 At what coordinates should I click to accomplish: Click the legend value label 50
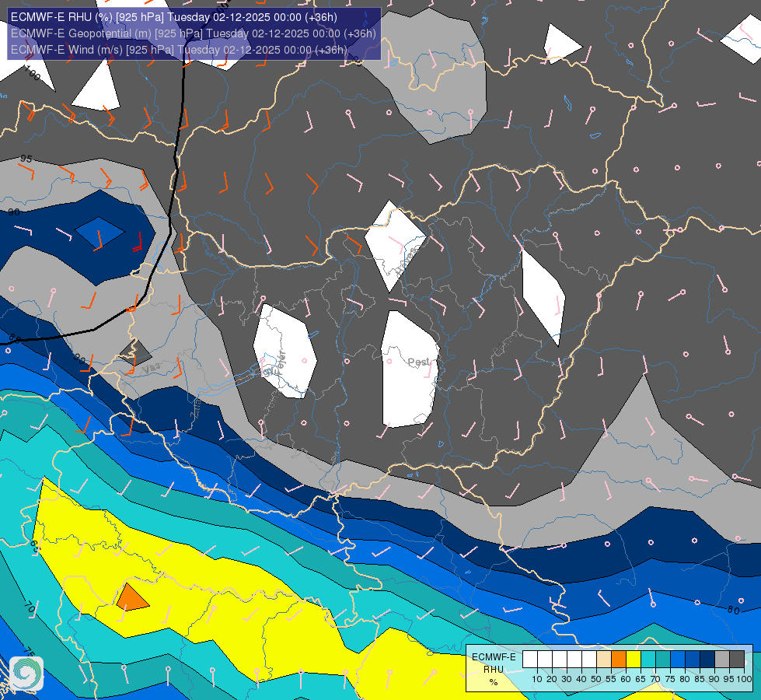[x=596, y=679]
